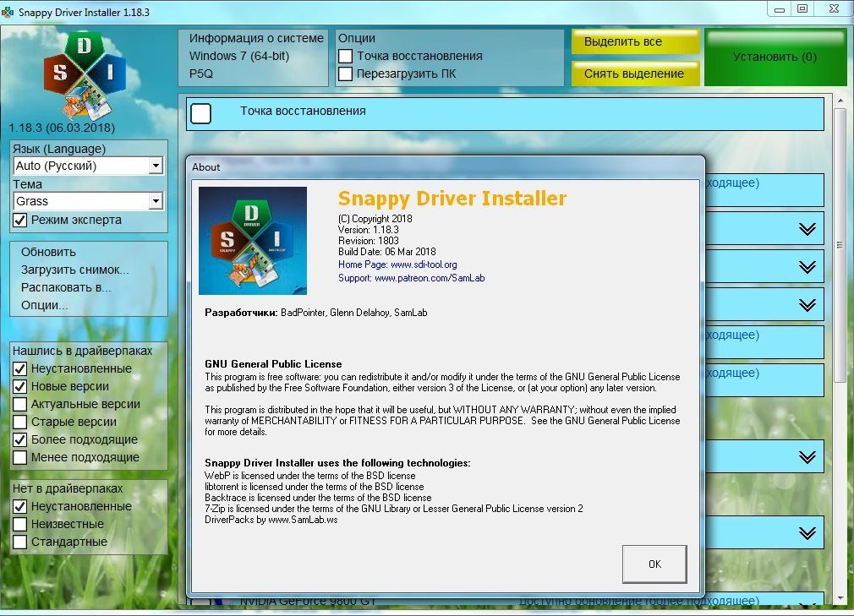Enable the Менее подходящие checkbox

20,457
